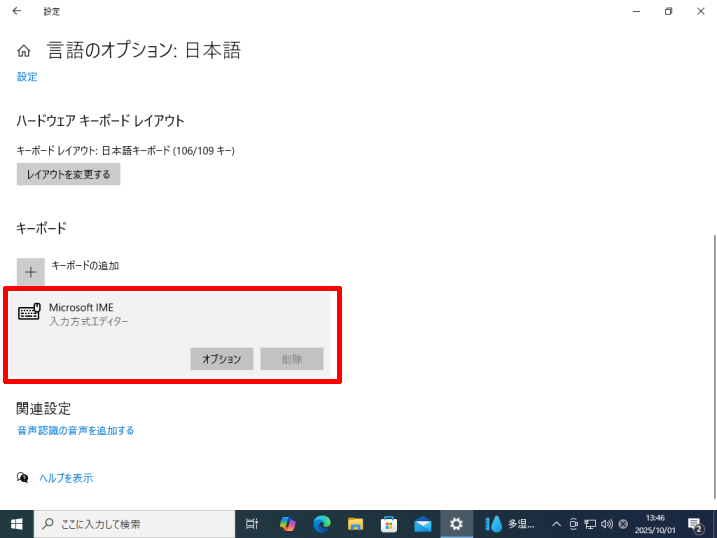
Task: Launch Microsoft Store from the taskbar
Action: pyautogui.click(x=389, y=523)
